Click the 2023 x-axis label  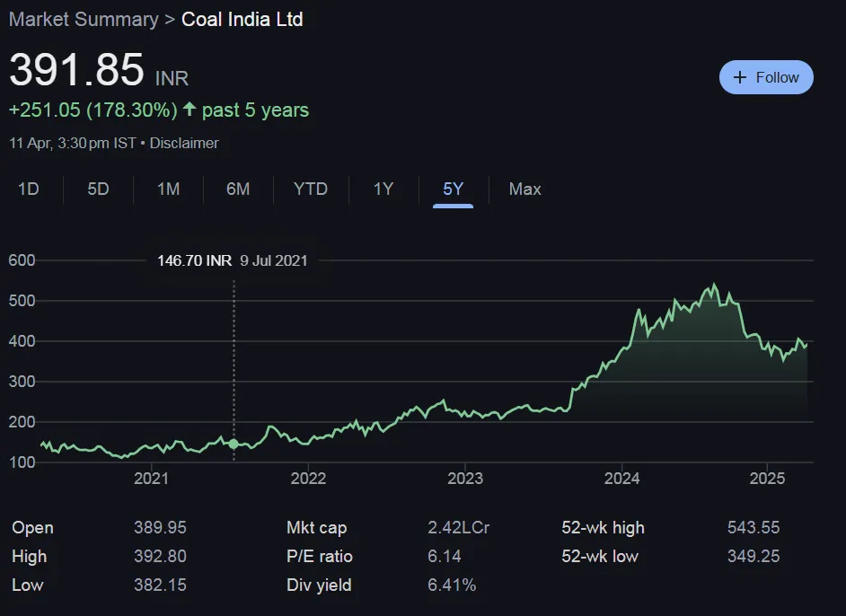[465, 479]
